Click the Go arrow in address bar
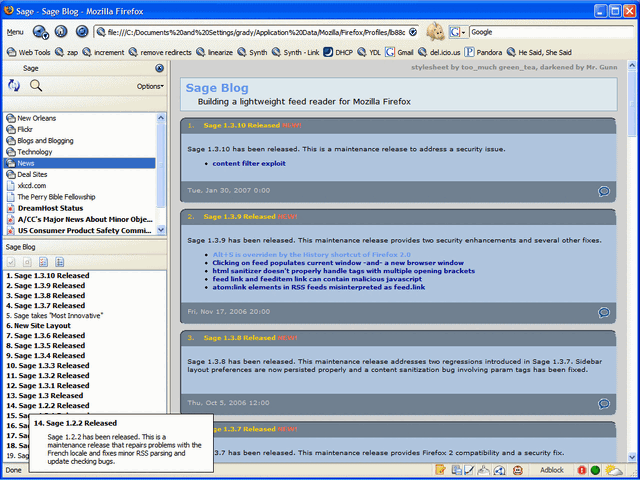 click(x=413, y=32)
